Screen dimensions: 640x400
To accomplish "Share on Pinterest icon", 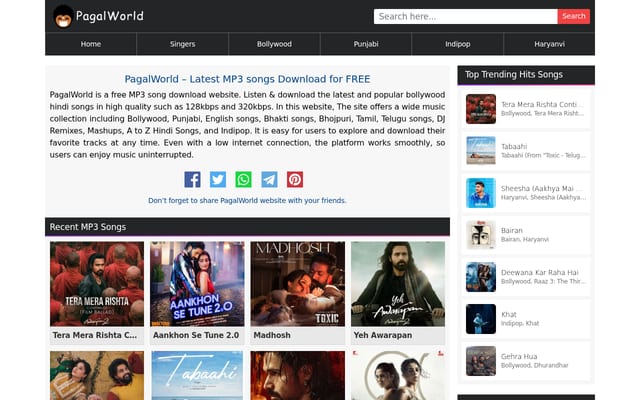I will coord(295,180).
